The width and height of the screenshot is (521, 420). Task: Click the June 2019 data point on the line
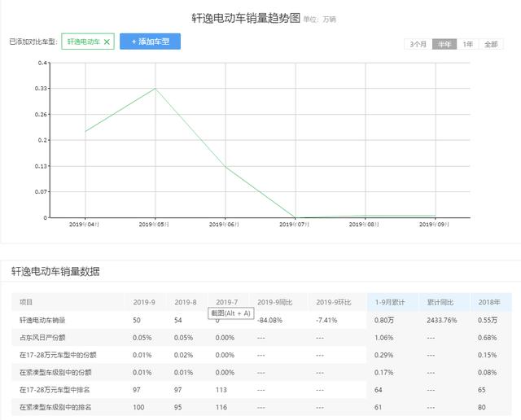point(225,167)
